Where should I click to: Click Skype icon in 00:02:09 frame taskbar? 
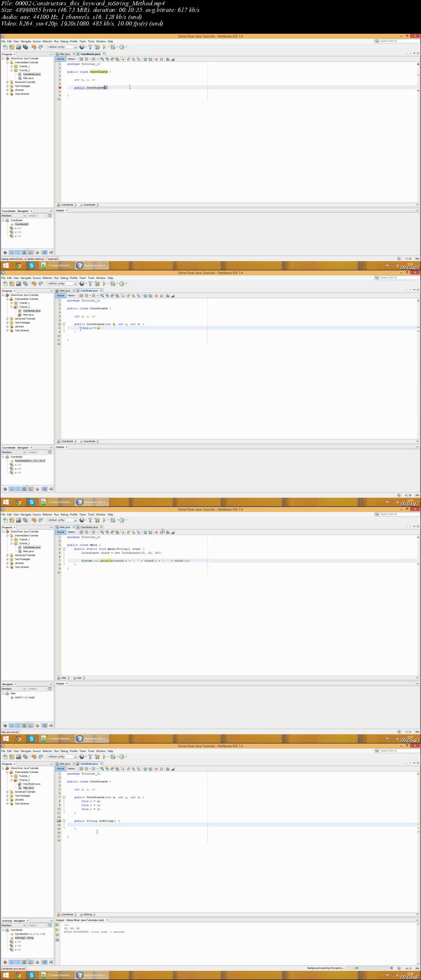point(31,266)
